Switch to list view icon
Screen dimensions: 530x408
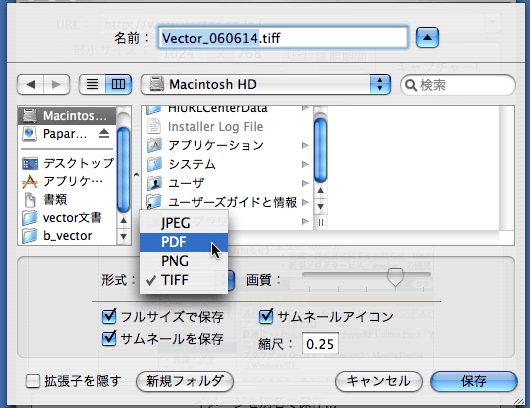click(92, 84)
